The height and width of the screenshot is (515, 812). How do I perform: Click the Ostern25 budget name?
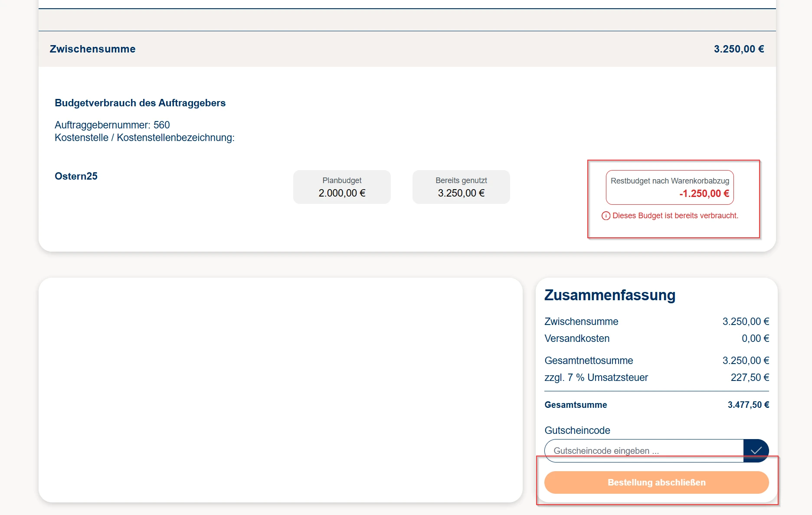pyautogui.click(x=76, y=176)
